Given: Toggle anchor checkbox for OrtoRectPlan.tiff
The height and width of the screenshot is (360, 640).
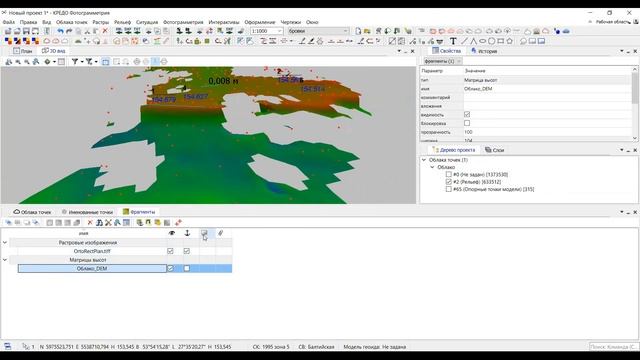Looking at the screenshot, I should 187,251.
